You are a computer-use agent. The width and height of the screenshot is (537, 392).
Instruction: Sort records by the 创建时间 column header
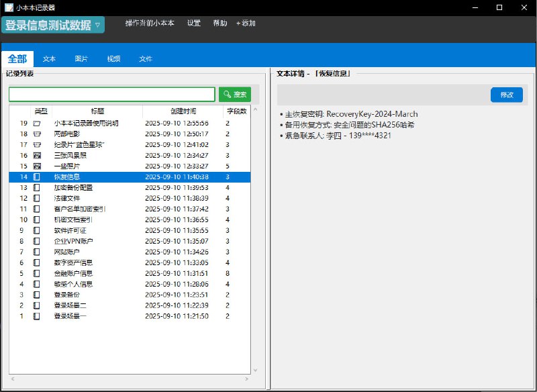tap(183, 111)
